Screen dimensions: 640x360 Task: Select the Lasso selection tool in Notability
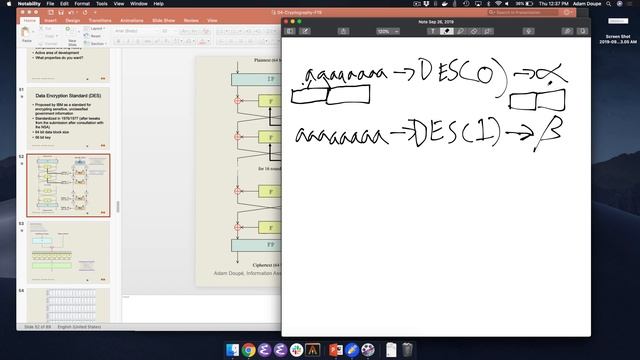coord(487,31)
